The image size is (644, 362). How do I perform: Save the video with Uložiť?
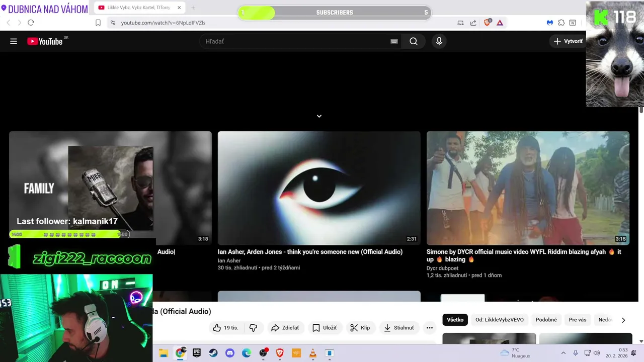[x=325, y=328]
